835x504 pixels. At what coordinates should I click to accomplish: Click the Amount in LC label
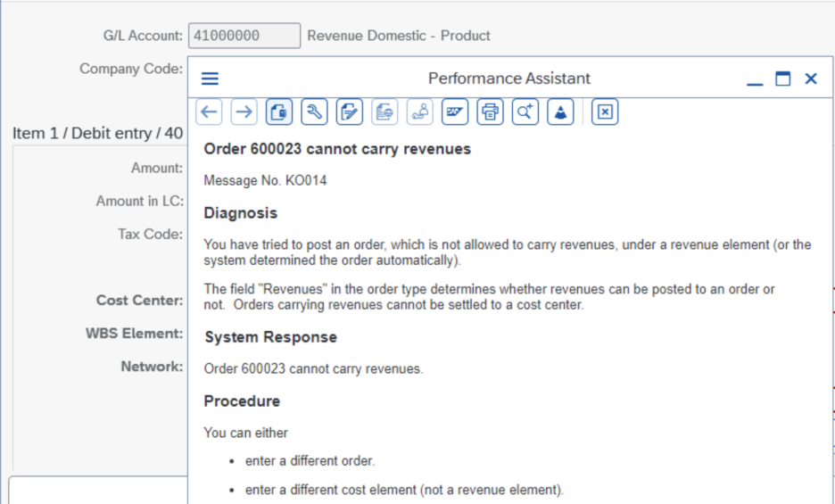[x=139, y=201]
